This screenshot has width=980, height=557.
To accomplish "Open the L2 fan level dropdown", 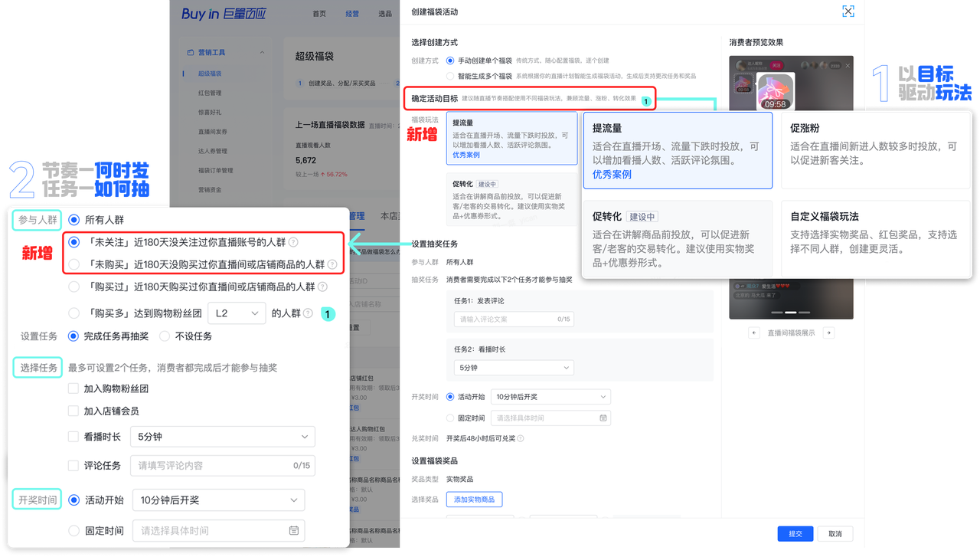I will 236,313.
